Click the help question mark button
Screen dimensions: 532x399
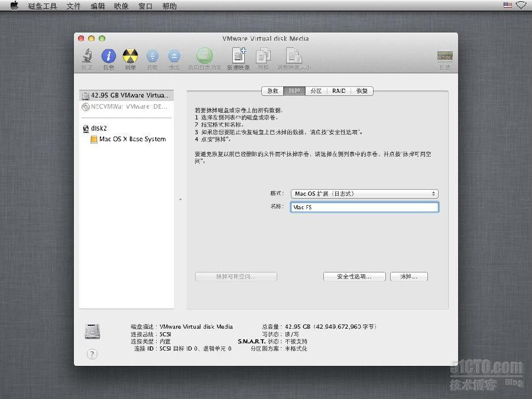92,354
